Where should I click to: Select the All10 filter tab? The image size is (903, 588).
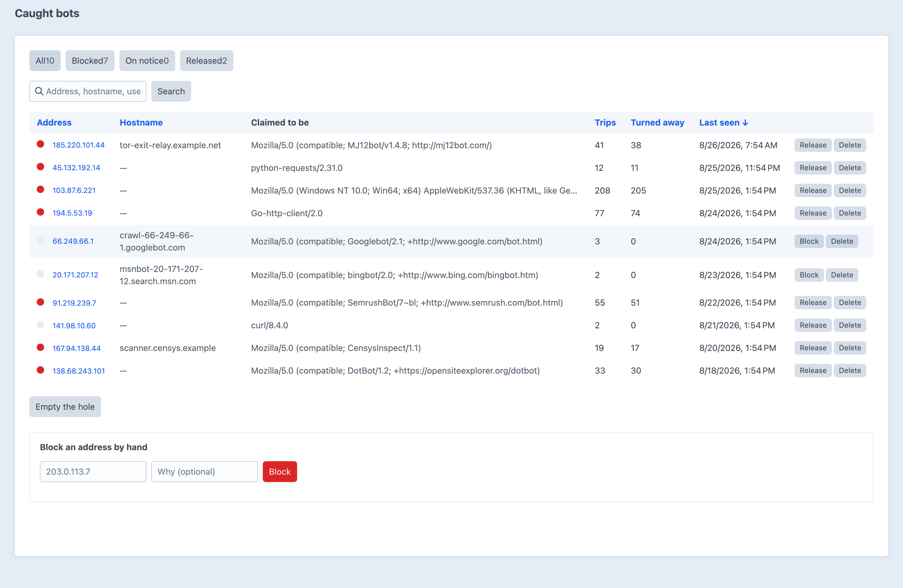pyautogui.click(x=45, y=61)
